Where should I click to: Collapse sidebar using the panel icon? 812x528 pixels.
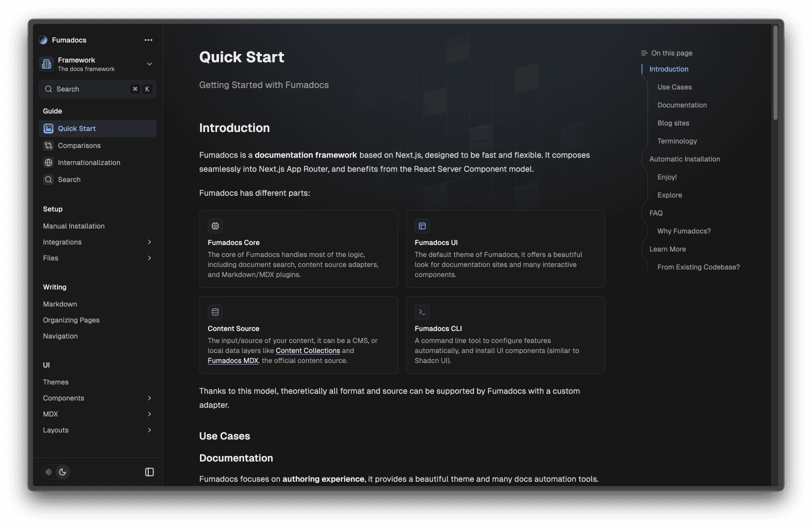[149, 472]
